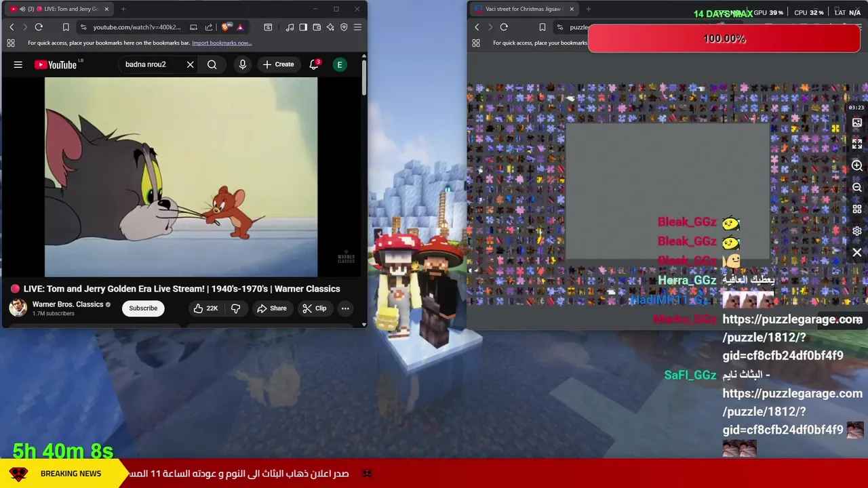Viewport: 868px width, 488px height.
Task: Close the puzzle side toolbar with X
Action: [857, 253]
